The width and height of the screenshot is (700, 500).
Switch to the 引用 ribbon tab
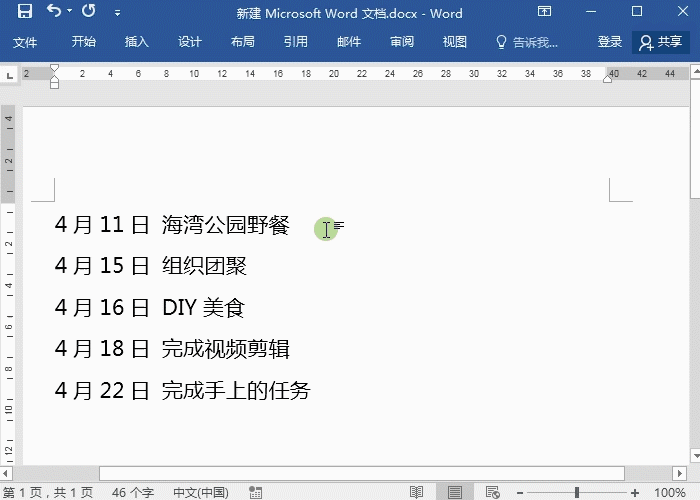point(296,42)
